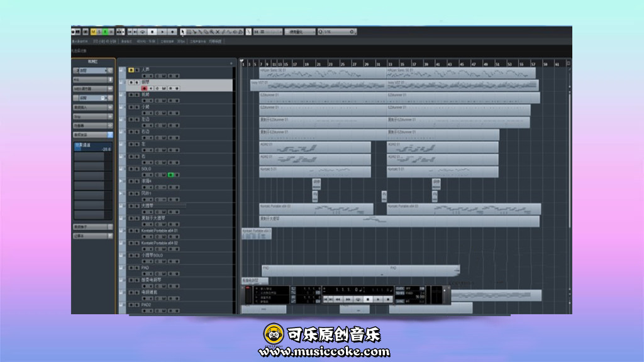The image size is (644, 362).
Task: Click Record on the floating transport panel
Action: click(387, 300)
